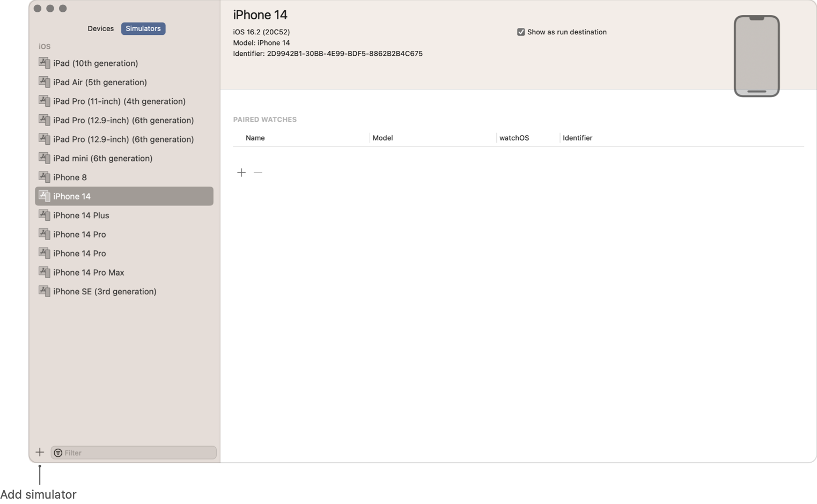Select the Simulators tab

tap(143, 28)
